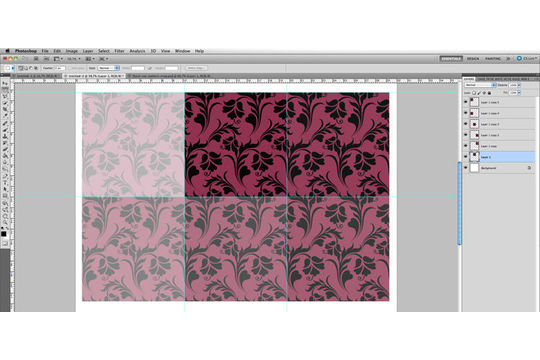Click the blue vertical scrollbar

459,203
